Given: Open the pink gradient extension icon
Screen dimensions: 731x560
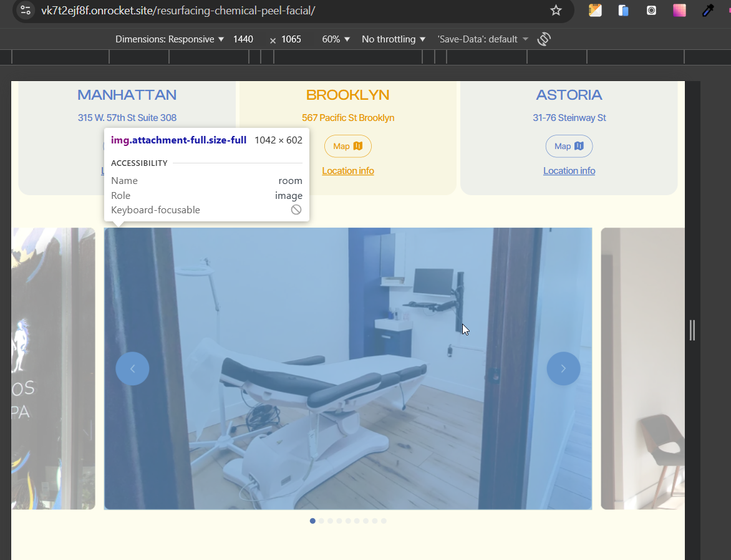Looking at the screenshot, I should (x=679, y=10).
